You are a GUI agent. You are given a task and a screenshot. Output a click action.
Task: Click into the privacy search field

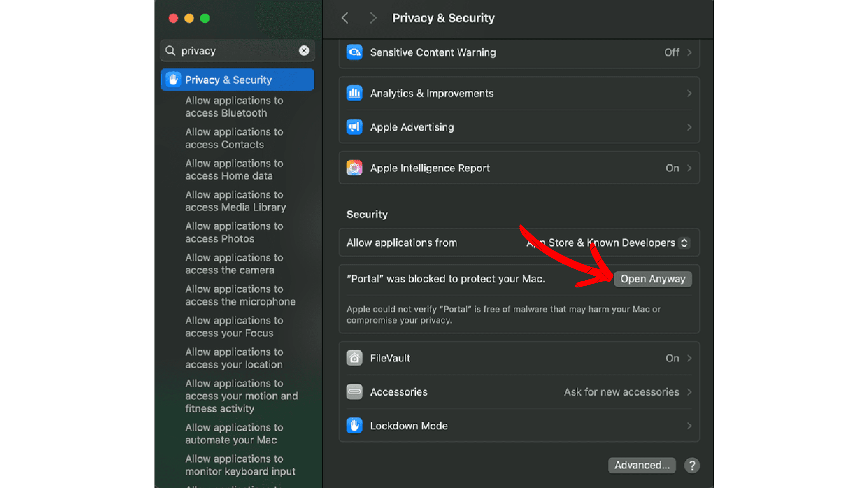click(238, 51)
